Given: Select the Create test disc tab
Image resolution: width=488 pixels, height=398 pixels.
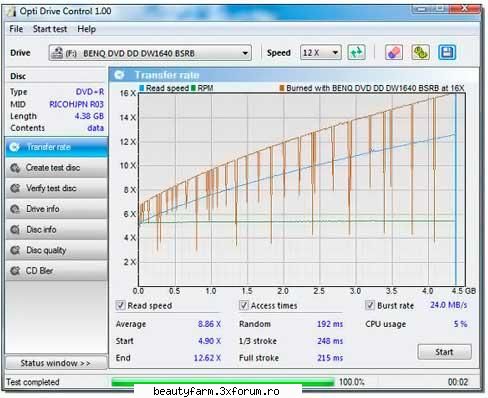Looking at the screenshot, I should tap(57, 168).
